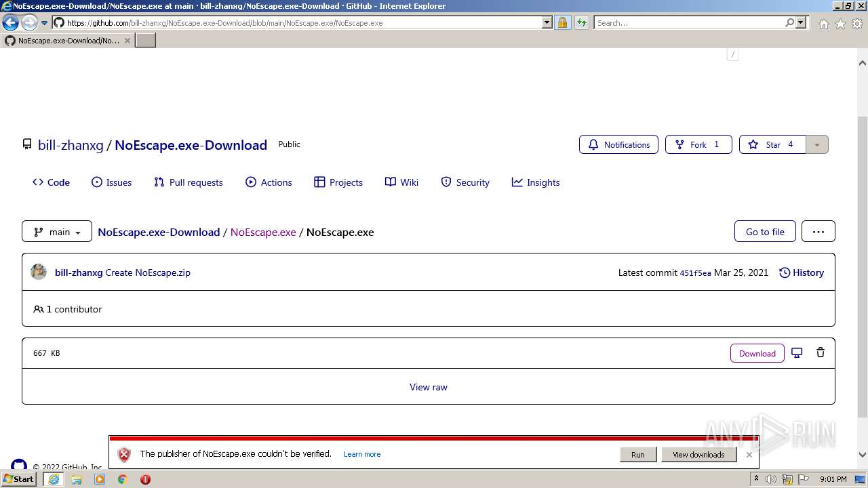Expand the main branch selector
The width and height of the screenshot is (868, 488).
(x=57, y=232)
